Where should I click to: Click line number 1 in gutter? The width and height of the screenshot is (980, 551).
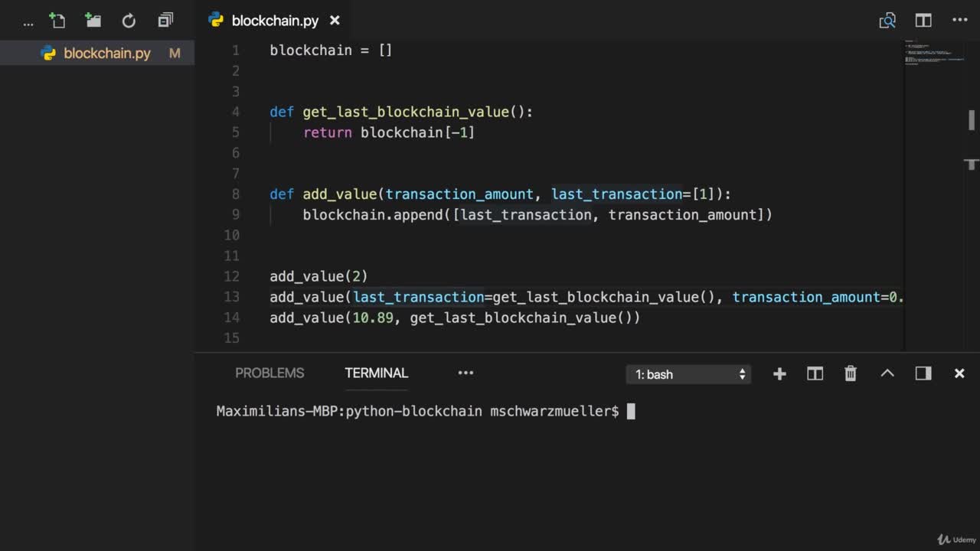(235, 51)
